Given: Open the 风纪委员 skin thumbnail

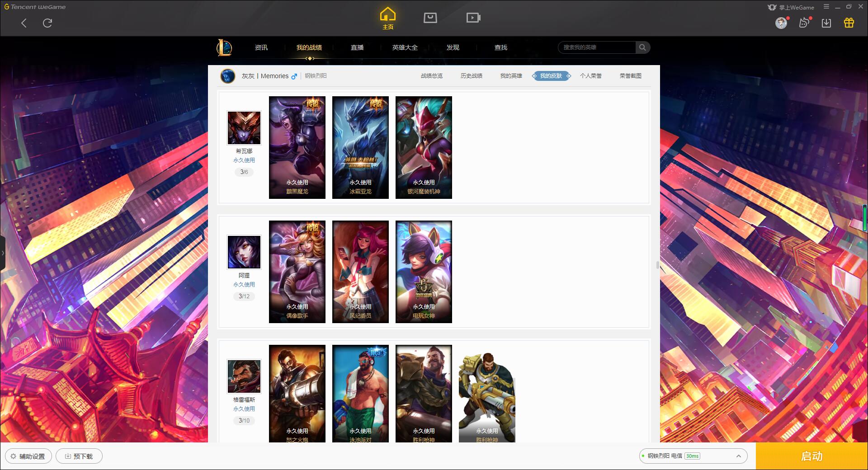Looking at the screenshot, I should point(360,272).
